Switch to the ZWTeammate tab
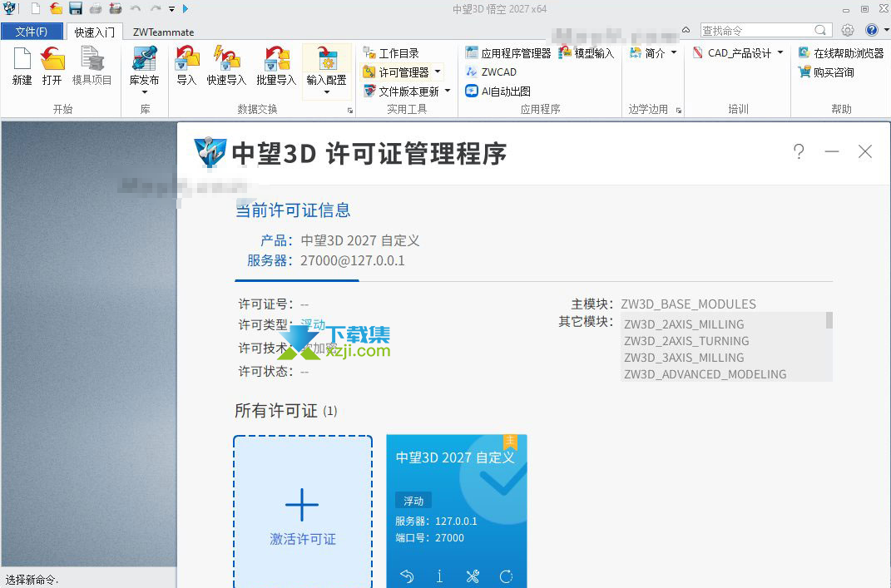 tap(164, 32)
